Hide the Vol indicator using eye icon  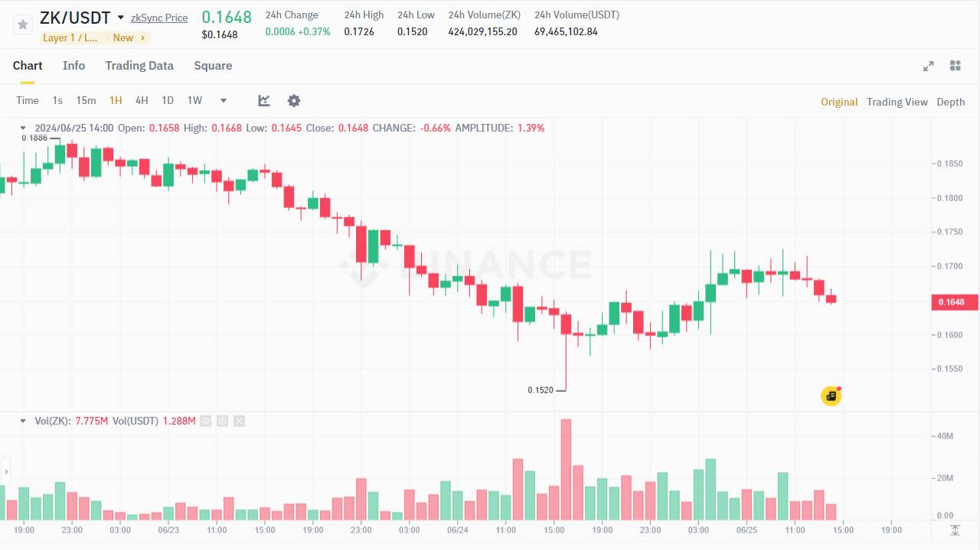(x=205, y=421)
